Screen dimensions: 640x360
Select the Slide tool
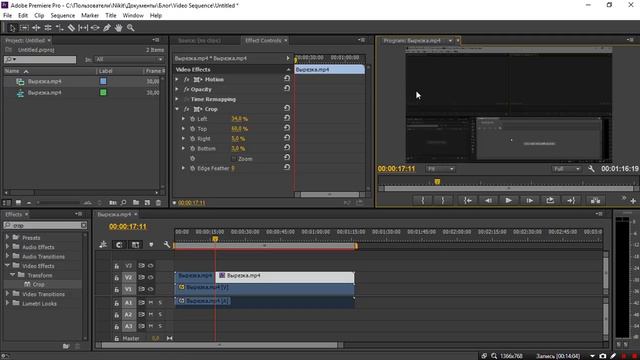[95, 28]
